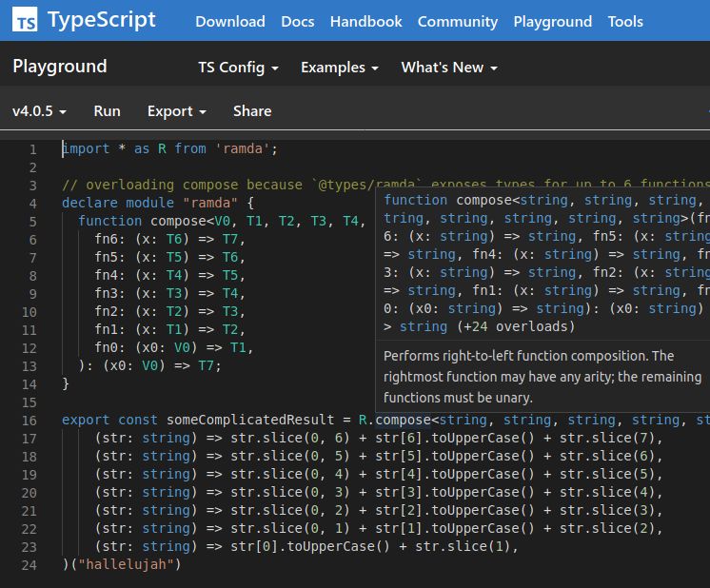Screen dimensions: 710x588
Task: Click the T7 return type on line 13
Action: tap(206, 365)
